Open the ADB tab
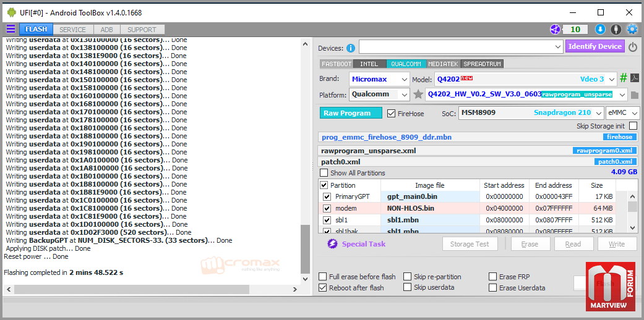Viewport: 644px width, 320px height. pos(107,30)
